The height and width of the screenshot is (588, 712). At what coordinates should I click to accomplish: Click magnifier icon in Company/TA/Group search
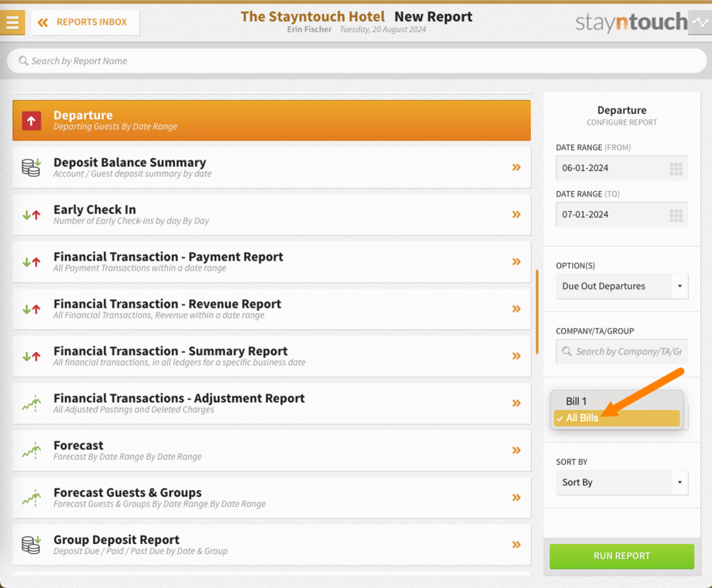(x=567, y=351)
